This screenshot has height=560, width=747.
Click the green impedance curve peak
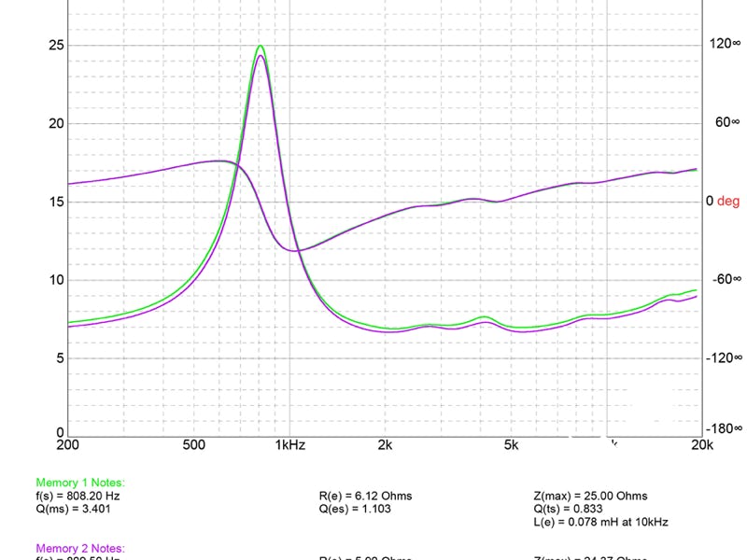point(261,46)
